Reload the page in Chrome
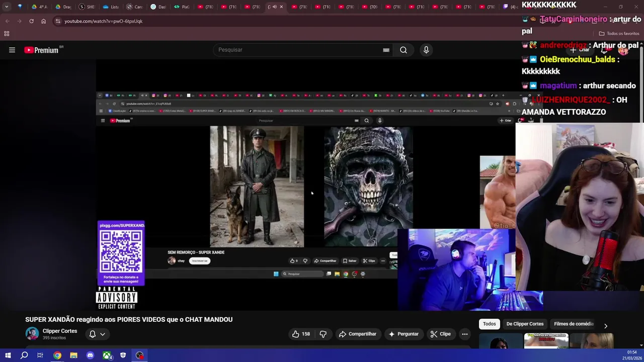The height and width of the screenshot is (362, 644). coord(31,21)
